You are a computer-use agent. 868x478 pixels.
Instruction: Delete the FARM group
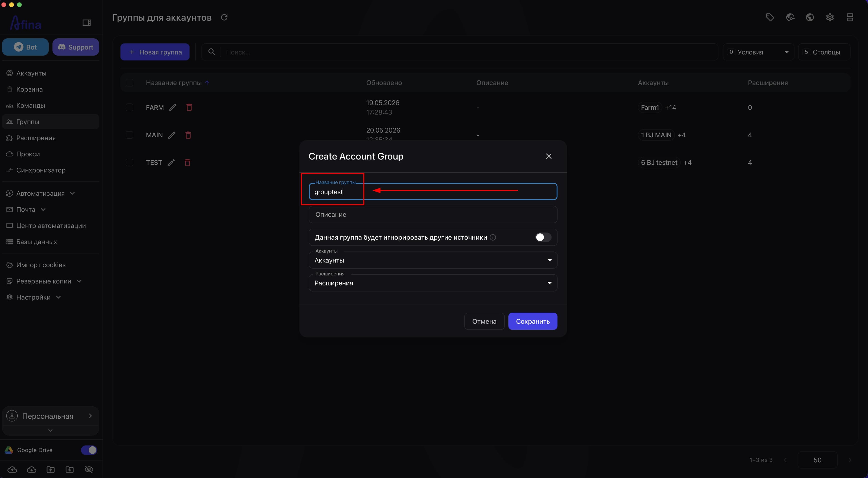pyautogui.click(x=189, y=108)
